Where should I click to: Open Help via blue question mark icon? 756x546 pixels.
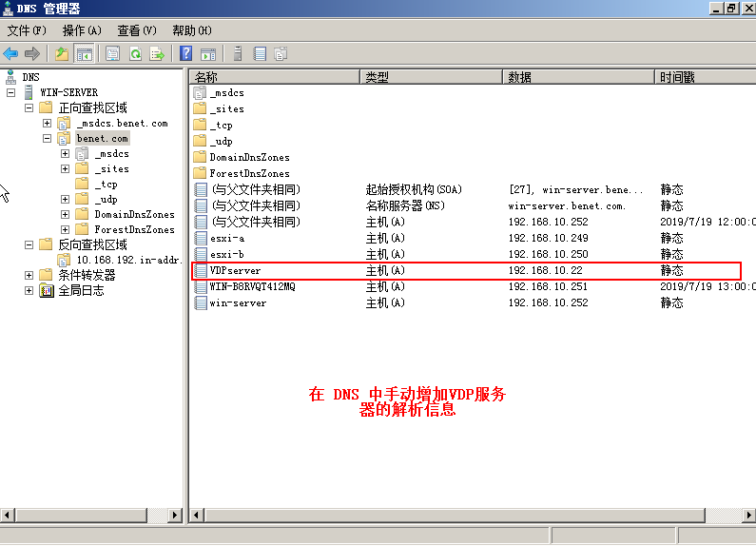(186, 53)
